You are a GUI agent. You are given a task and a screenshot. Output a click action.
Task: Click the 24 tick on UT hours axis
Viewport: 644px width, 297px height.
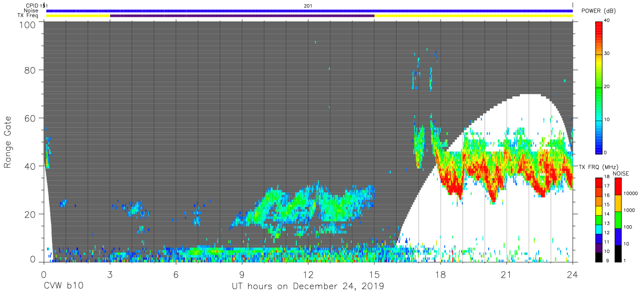(x=573, y=275)
